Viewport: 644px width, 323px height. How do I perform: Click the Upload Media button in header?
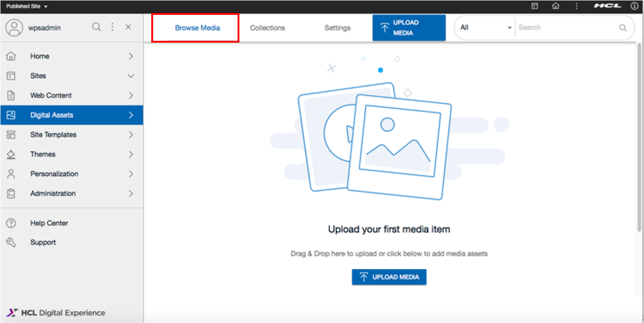pyautogui.click(x=409, y=28)
